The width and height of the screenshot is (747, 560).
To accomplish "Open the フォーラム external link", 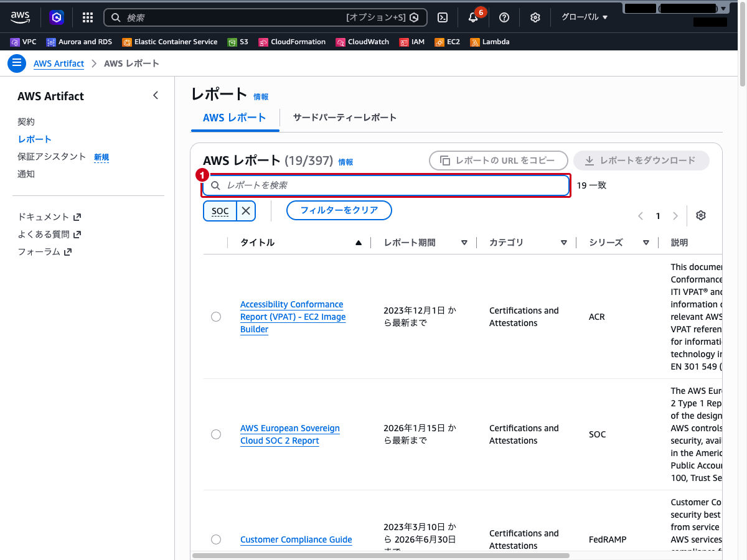I will (45, 252).
